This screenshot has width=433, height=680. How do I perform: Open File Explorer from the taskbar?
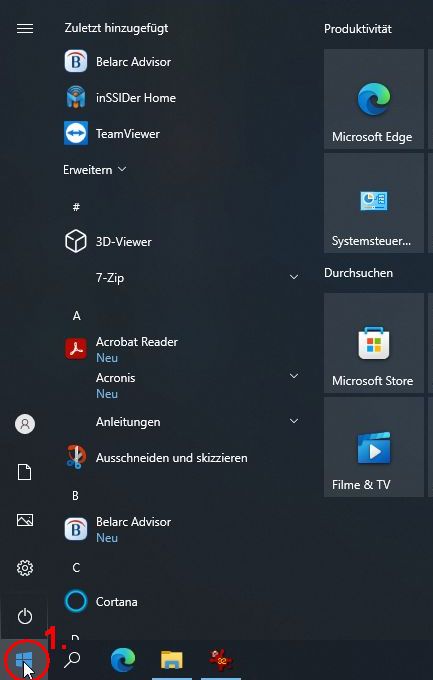172,660
